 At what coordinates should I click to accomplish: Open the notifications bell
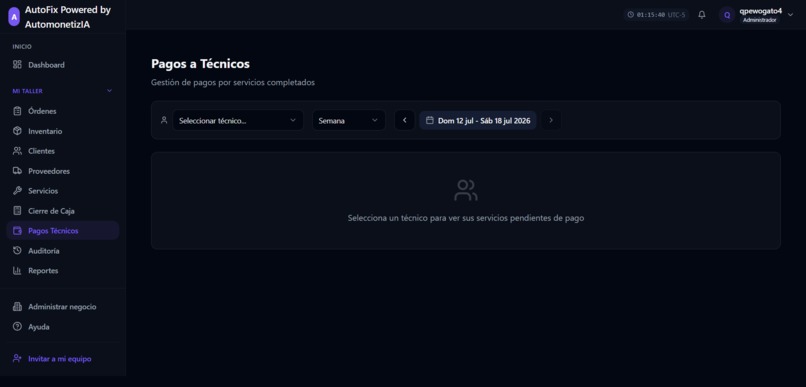[702, 15]
